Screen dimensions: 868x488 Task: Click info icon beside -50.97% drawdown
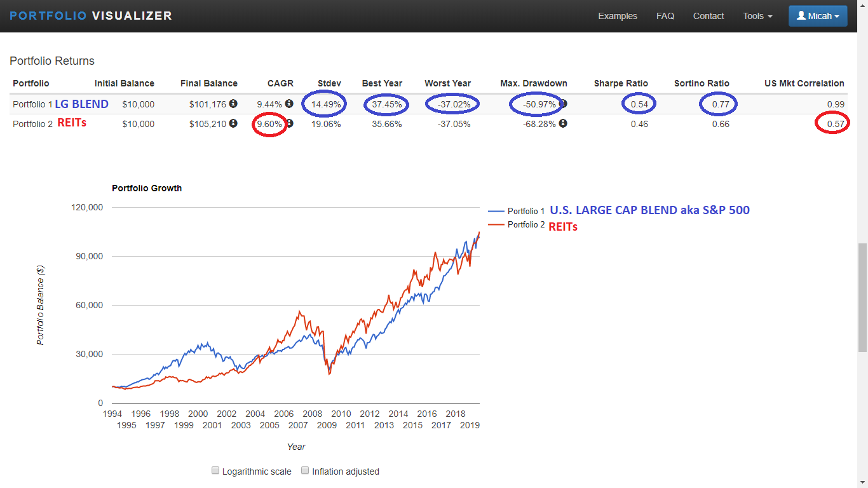tap(563, 104)
